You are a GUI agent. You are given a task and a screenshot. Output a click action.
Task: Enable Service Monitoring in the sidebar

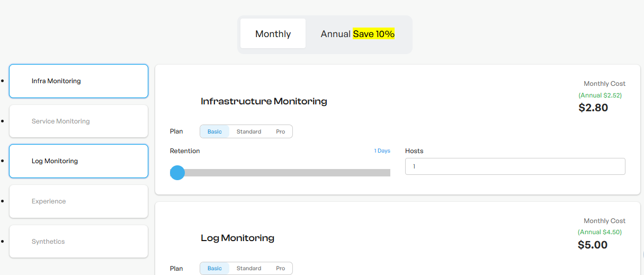(x=78, y=121)
